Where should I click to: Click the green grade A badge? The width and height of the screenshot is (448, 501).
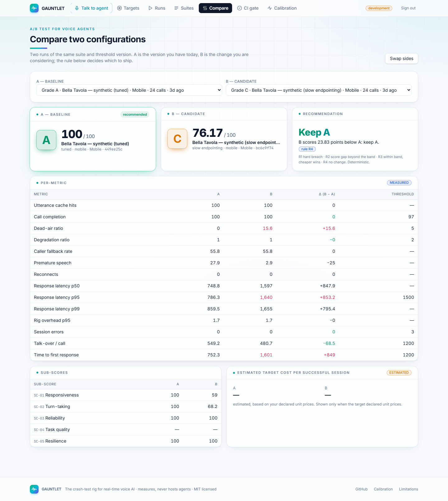click(46, 140)
